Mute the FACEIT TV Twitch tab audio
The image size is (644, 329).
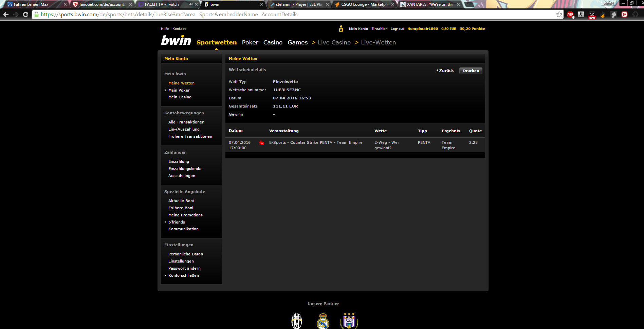[x=191, y=4]
